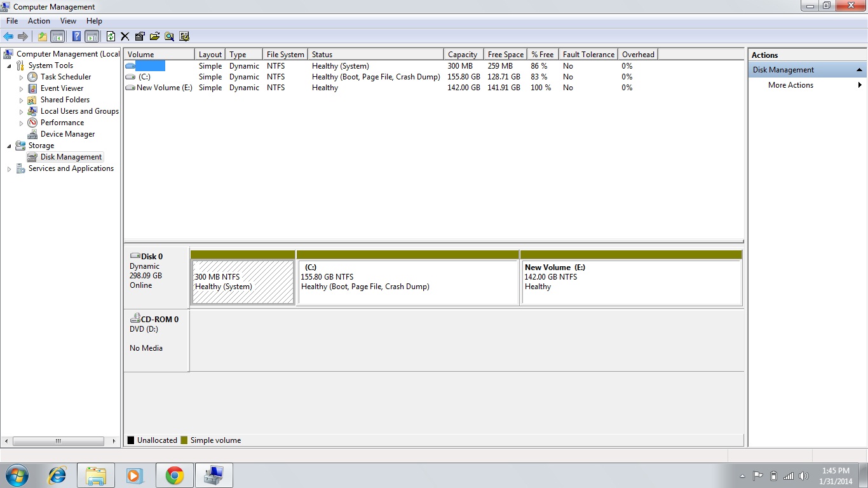Viewport: 868px width, 488px height.
Task: Click the Free Space column header
Action: click(505, 54)
